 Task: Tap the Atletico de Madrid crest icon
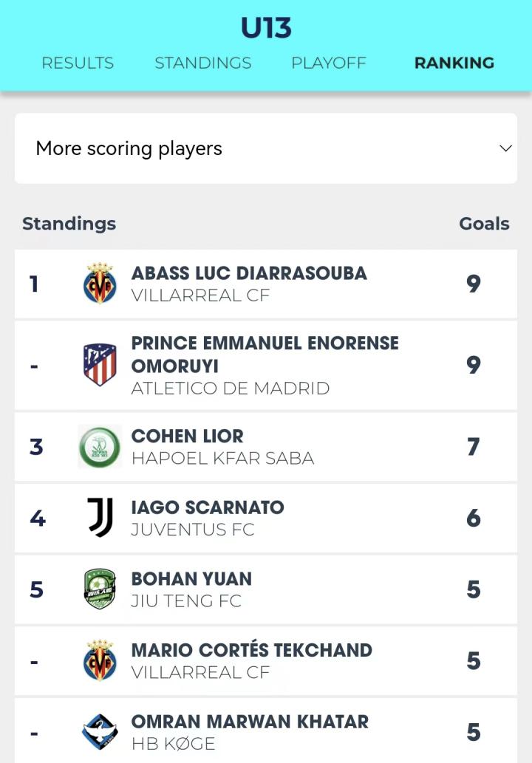point(100,365)
